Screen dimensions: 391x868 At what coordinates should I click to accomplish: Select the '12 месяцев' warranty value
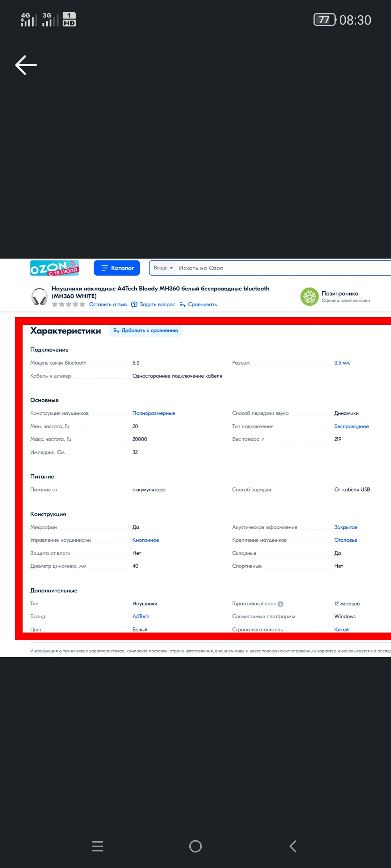(347, 604)
